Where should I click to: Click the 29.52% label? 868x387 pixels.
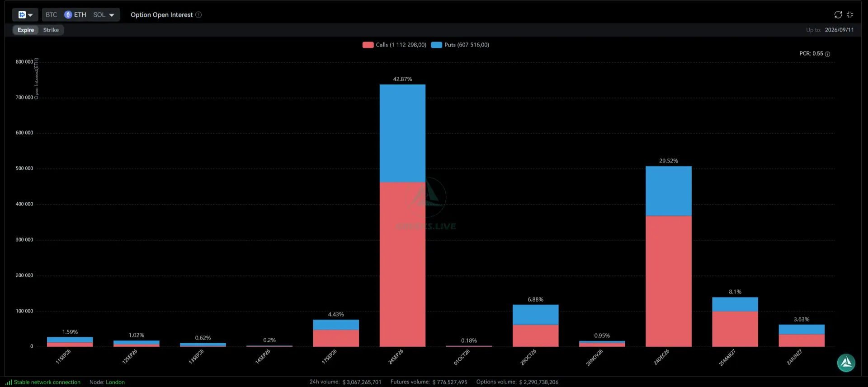coord(669,161)
